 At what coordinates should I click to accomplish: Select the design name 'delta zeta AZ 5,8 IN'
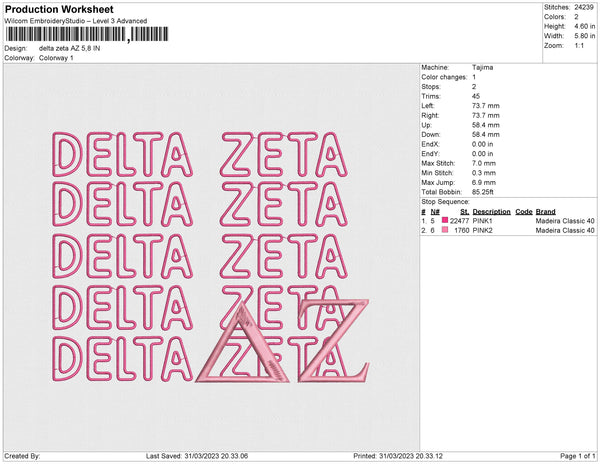70,48
